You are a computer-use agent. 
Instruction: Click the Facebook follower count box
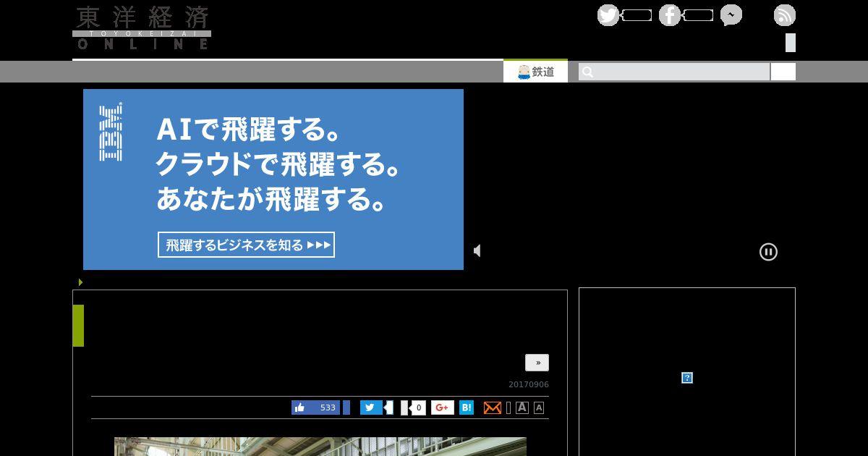(698, 15)
